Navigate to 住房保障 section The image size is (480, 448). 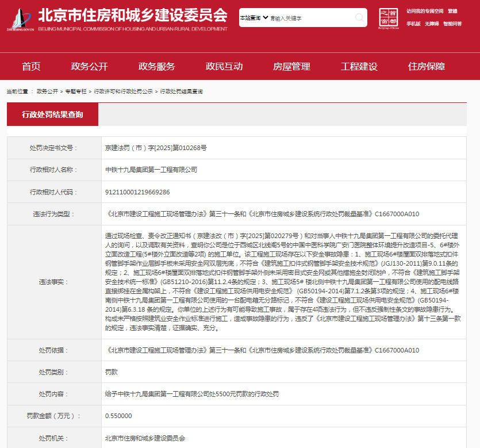point(427,67)
